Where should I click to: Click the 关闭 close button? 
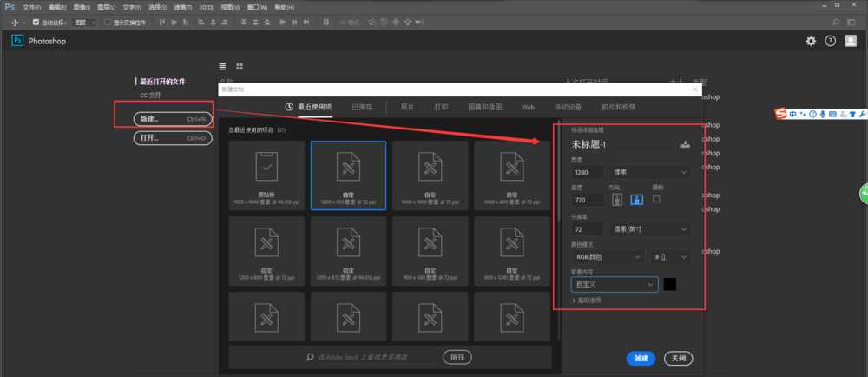(678, 358)
